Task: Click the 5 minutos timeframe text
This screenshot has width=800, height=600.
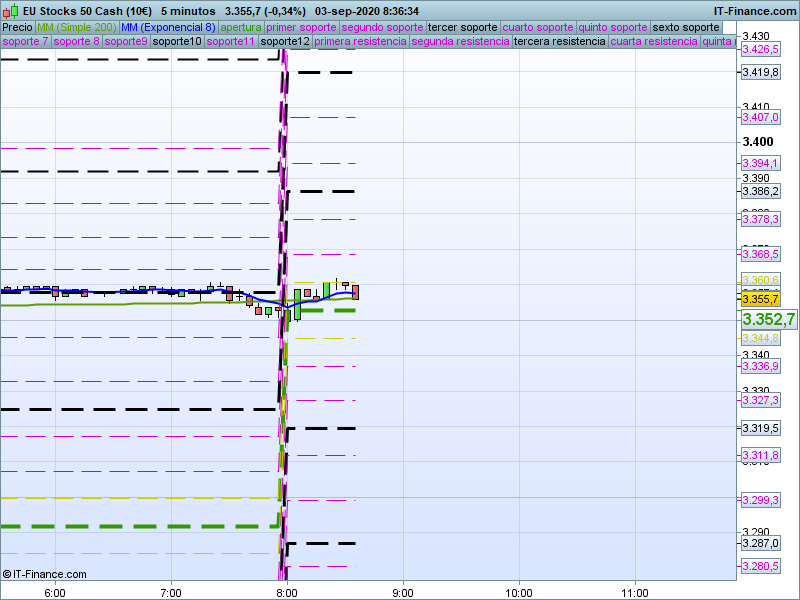Action: click(188, 11)
